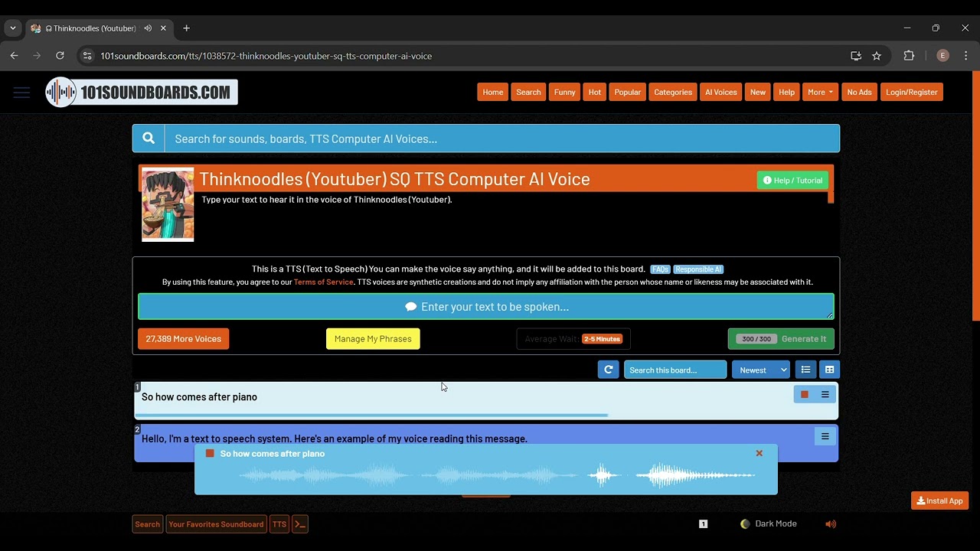Close the floating audio player

(x=759, y=453)
